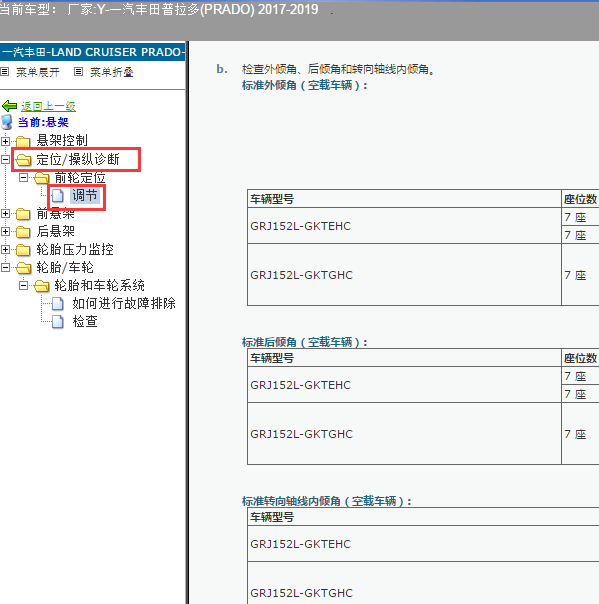The image size is (599, 604).
Task: Select GRJ152L-GKTEHC in the caster table
Action: 300,385
